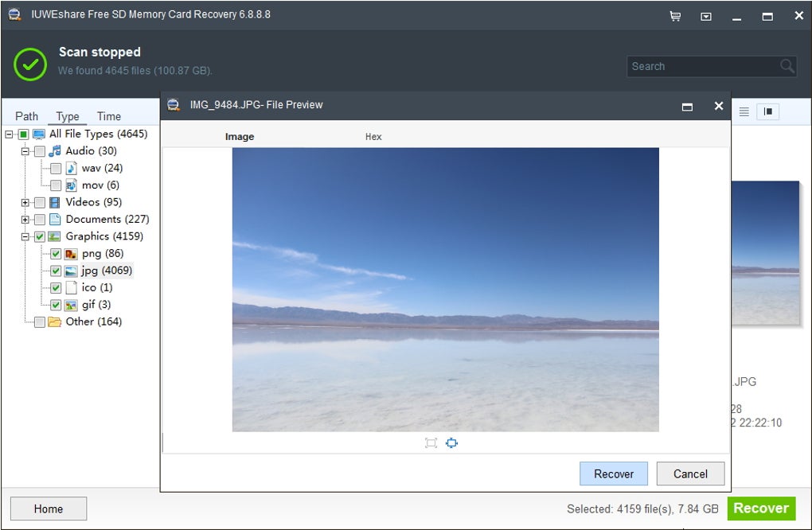Click the mov file type icon
This screenshot has width=812, height=530.
click(x=72, y=185)
